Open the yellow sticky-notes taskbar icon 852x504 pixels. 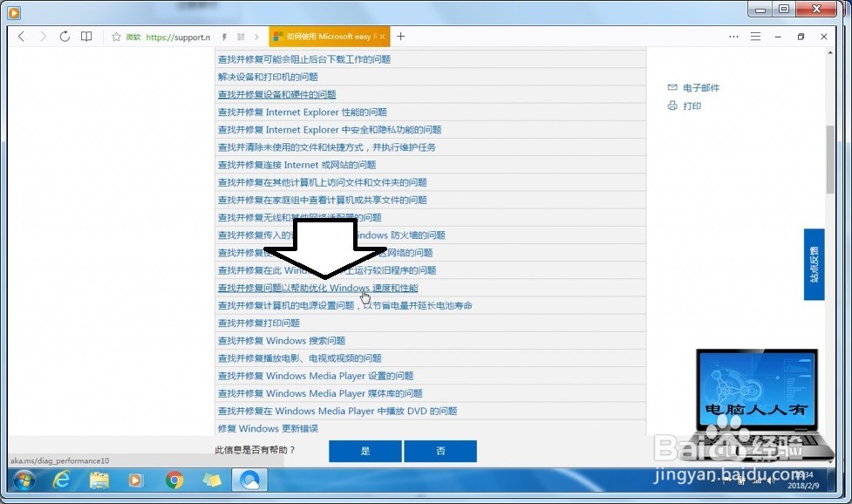pos(212,480)
